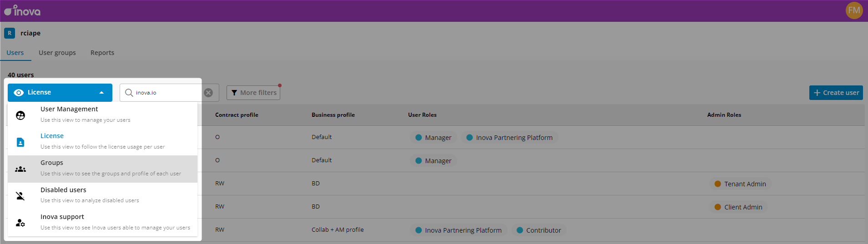
Task: Click the License document icon
Action: tap(20, 142)
